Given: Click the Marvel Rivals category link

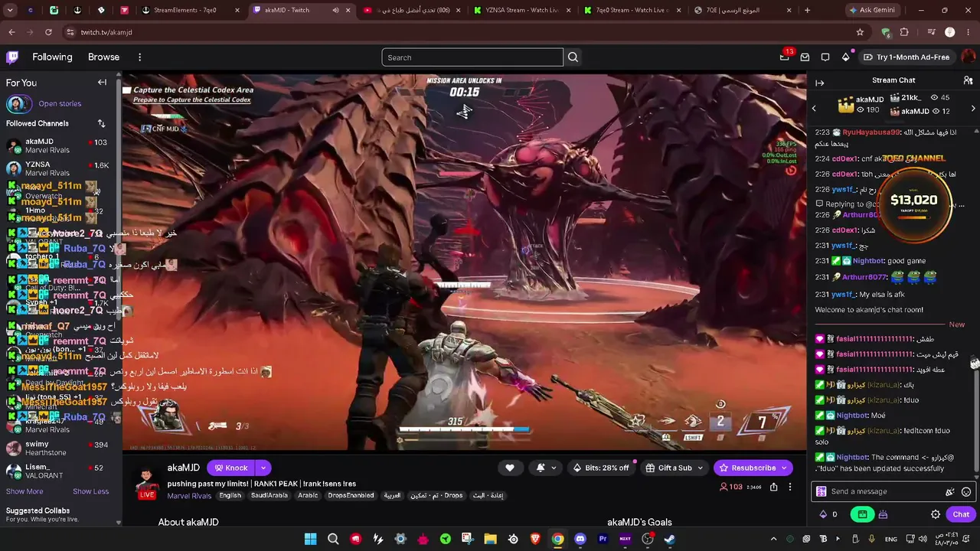Looking at the screenshot, I should click(x=189, y=496).
